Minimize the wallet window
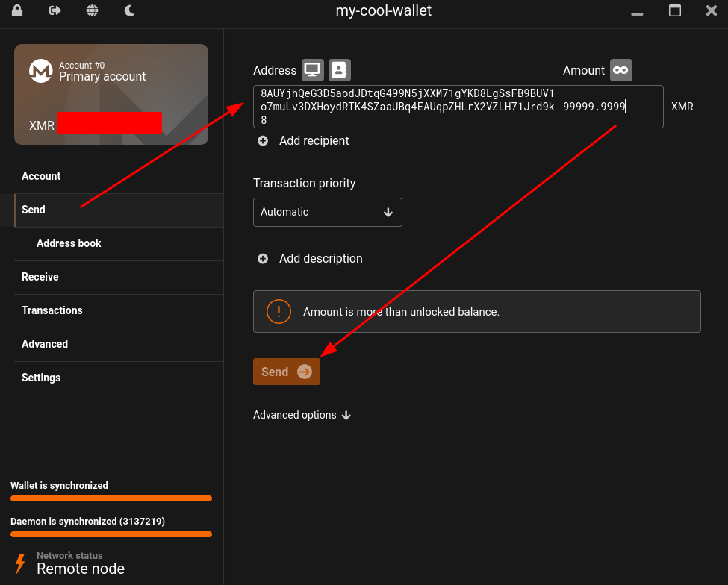This screenshot has width=728, height=585. [637, 13]
